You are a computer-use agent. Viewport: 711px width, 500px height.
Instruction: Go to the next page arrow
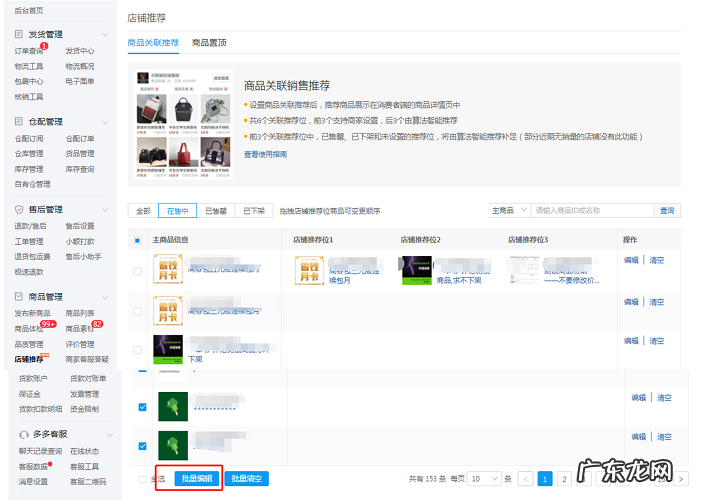coord(681,479)
